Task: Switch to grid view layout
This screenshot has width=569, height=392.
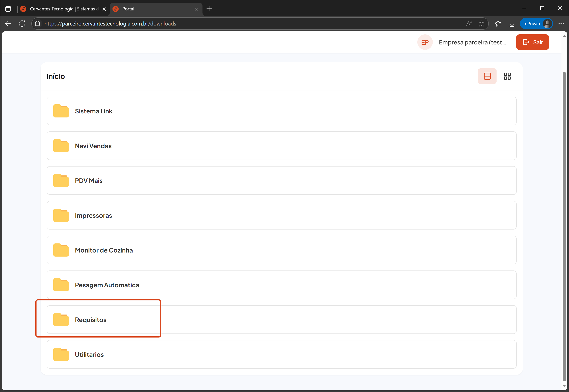Action: [x=507, y=76]
